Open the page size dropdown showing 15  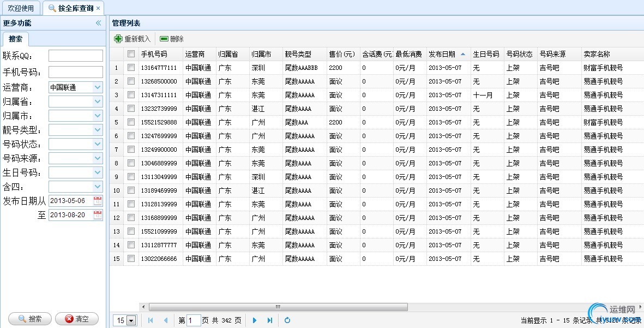(x=131, y=321)
